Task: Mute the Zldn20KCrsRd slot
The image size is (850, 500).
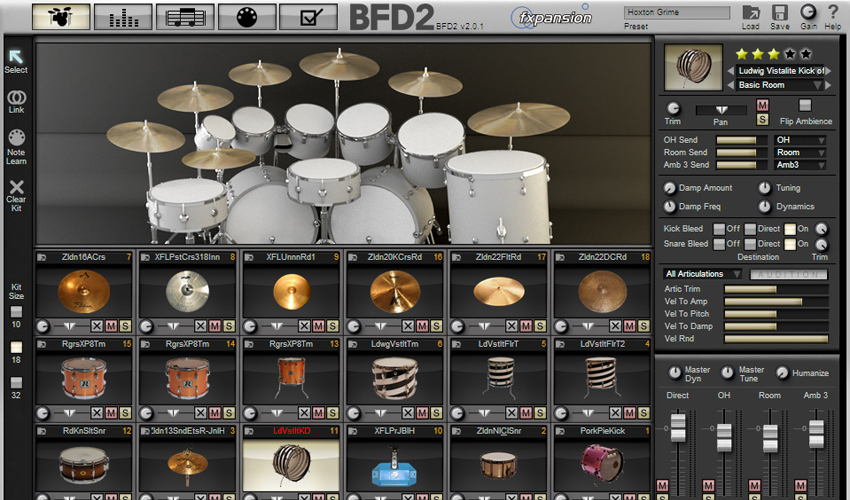Action: [x=422, y=326]
